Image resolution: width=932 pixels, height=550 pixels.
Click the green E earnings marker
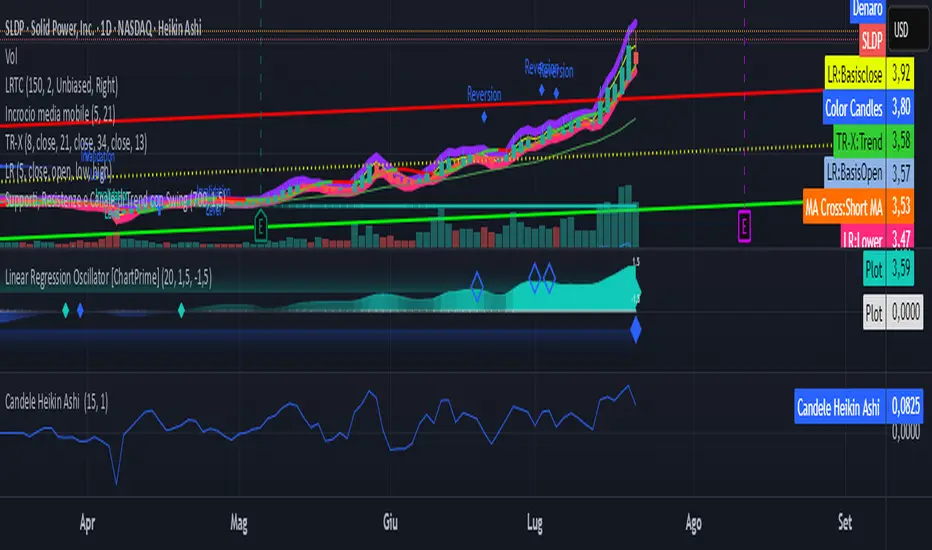[x=260, y=226]
